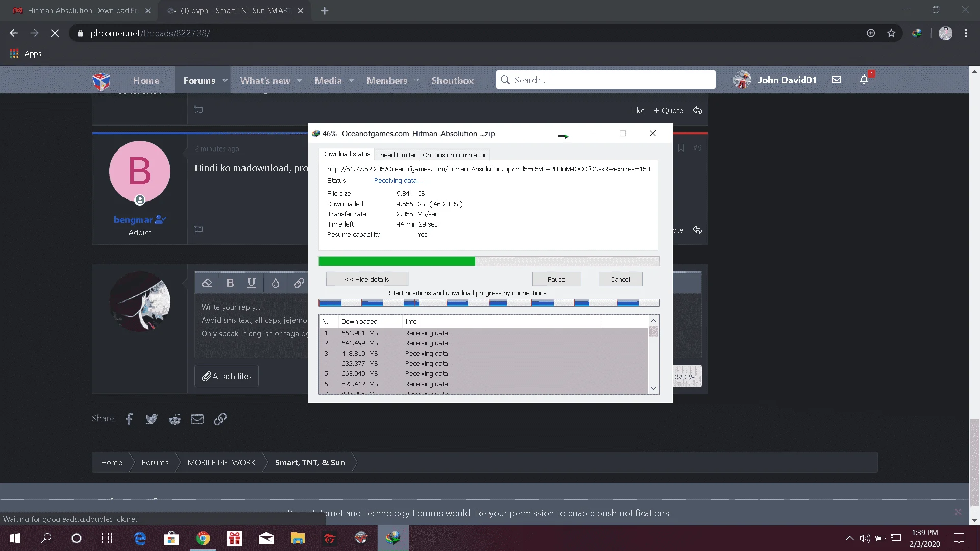
Task: Expand What's new dropdown arrow
Action: pos(299,81)
